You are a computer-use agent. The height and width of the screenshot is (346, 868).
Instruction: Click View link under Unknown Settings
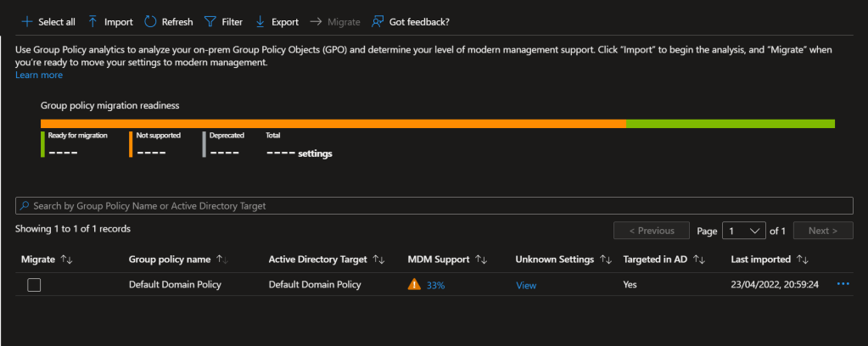526,285
